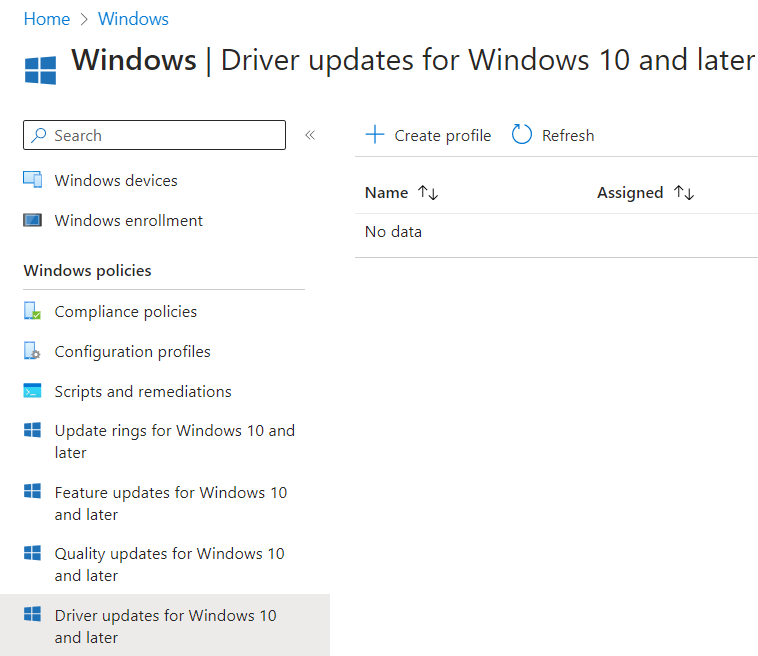Image resolution: width=758 pixels, height=656 pixels.
Task: Focus the Search input field
Action: point(154,135)
